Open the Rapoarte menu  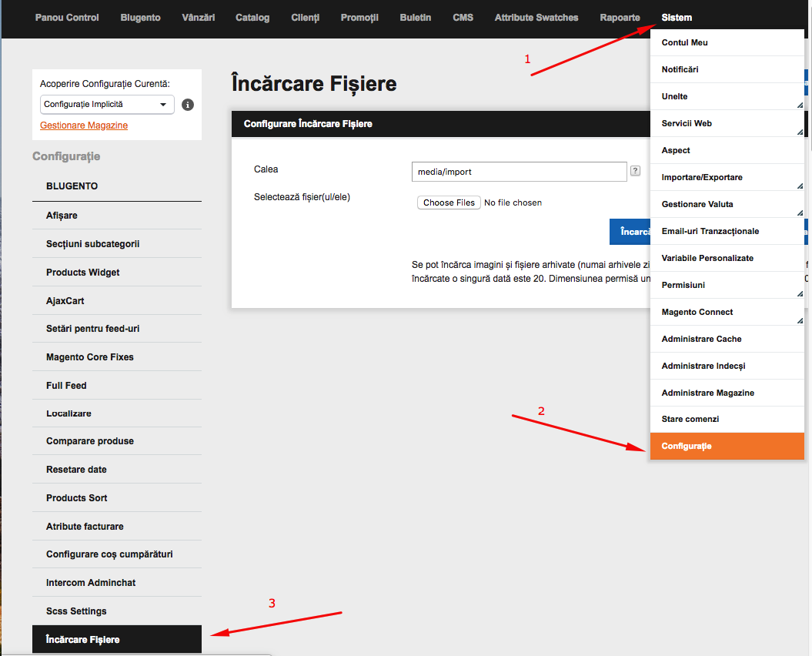620,18
